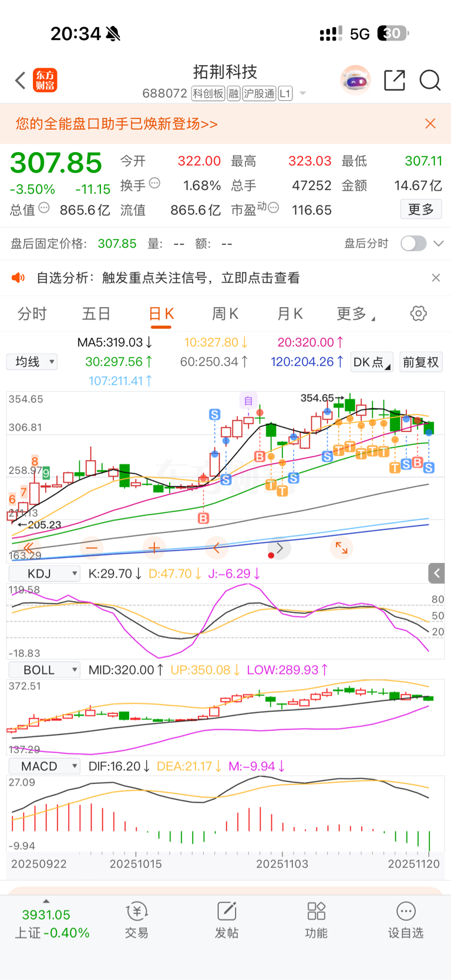Open the DK点 dropdown
The height and width of the screenshot is (980, 451).
[372, 362]
